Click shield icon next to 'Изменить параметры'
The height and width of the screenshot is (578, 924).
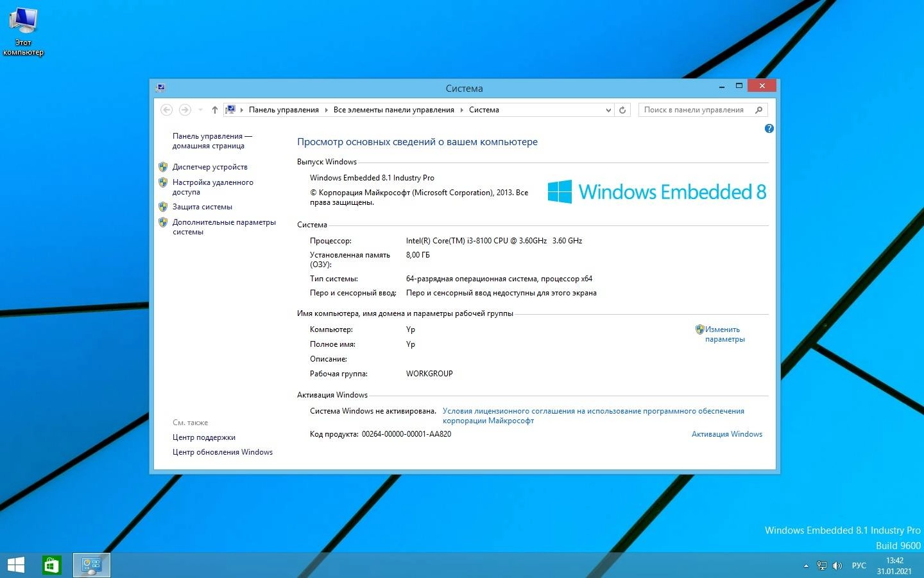point(700,329)
